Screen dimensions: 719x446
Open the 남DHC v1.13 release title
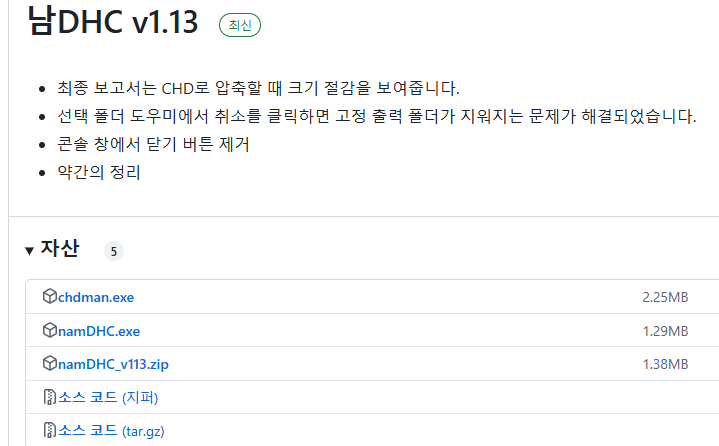(x=112, y=22)
